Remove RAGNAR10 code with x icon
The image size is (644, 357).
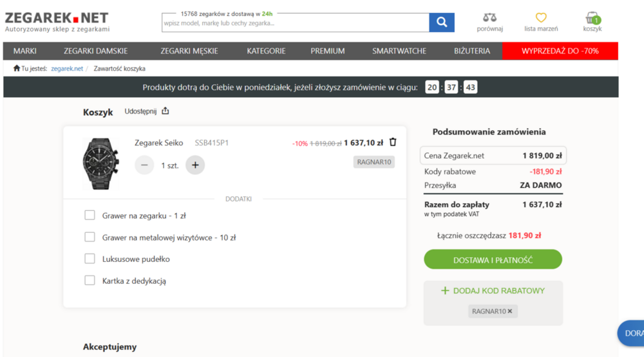click(510, 311)
